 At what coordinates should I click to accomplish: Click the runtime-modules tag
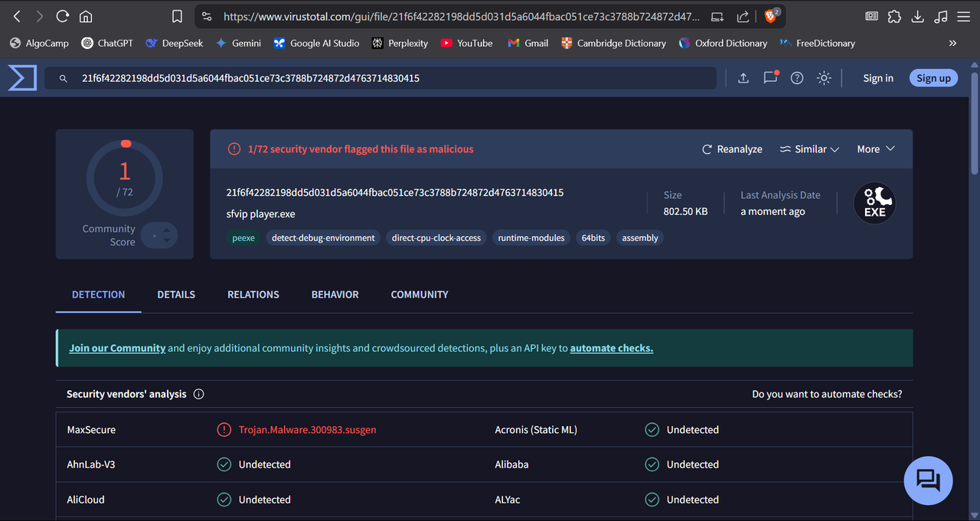(x=531, y=238)
